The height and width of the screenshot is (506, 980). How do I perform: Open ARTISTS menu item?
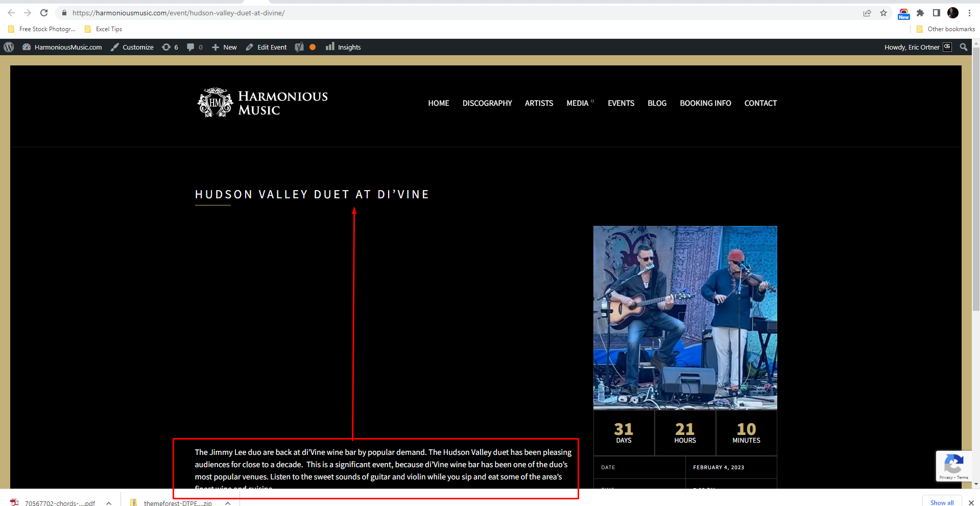(x=539, y=103)
